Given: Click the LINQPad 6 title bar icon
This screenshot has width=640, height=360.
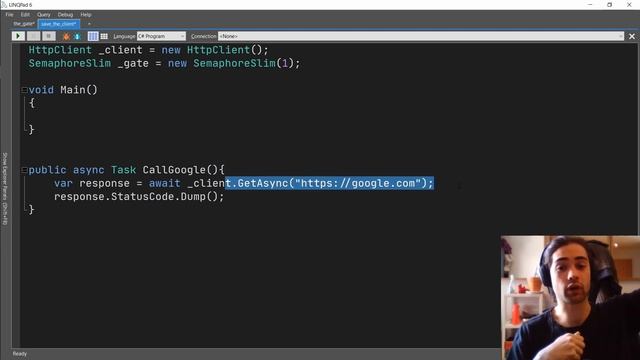Looking at the screenshot, I should pyautogui.click(x=4, y=4).
